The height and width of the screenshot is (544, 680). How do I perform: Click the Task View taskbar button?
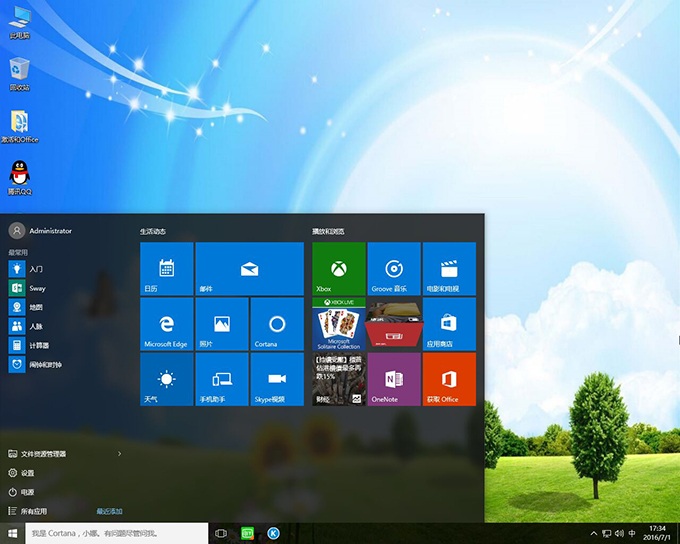coord(221,534)
